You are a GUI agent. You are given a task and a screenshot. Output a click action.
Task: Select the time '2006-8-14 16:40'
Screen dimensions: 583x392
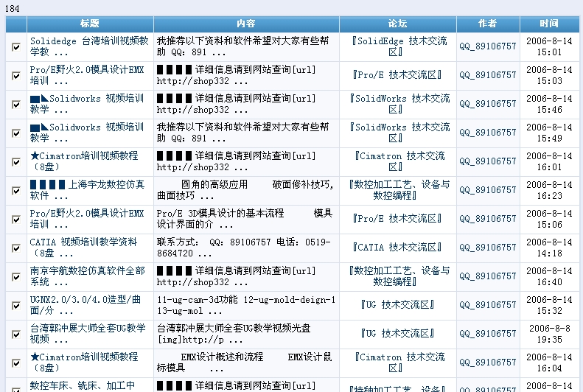[x=549, y=276]
